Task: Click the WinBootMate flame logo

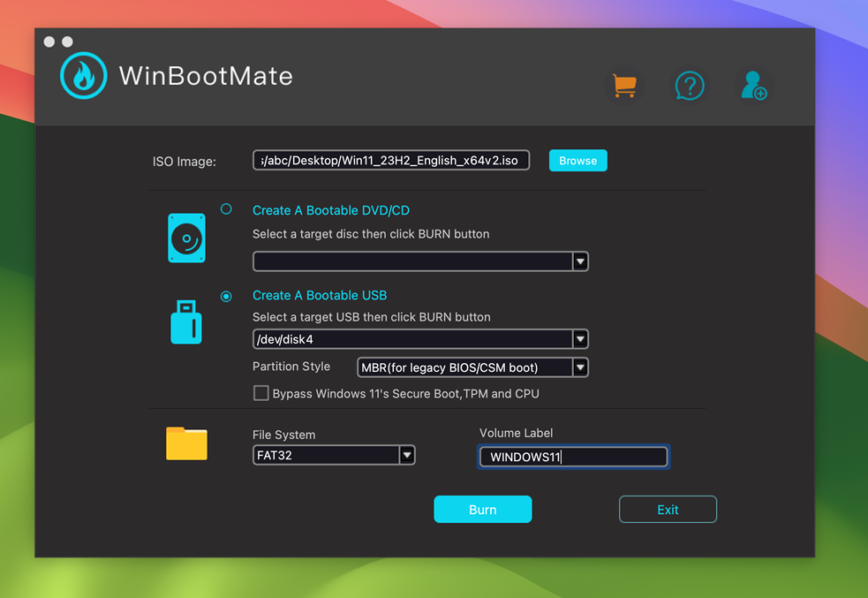Action: [x=82, y=75]
